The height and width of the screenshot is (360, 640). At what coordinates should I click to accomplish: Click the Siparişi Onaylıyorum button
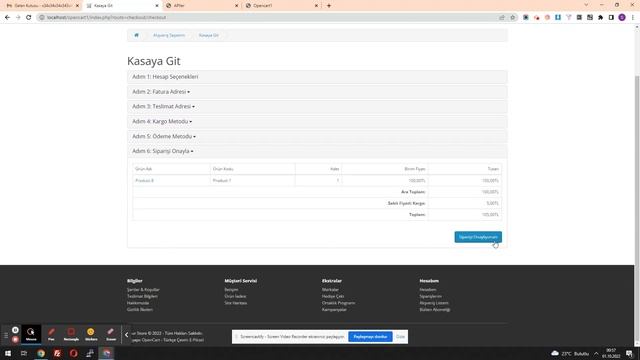(x=478, y=237)
